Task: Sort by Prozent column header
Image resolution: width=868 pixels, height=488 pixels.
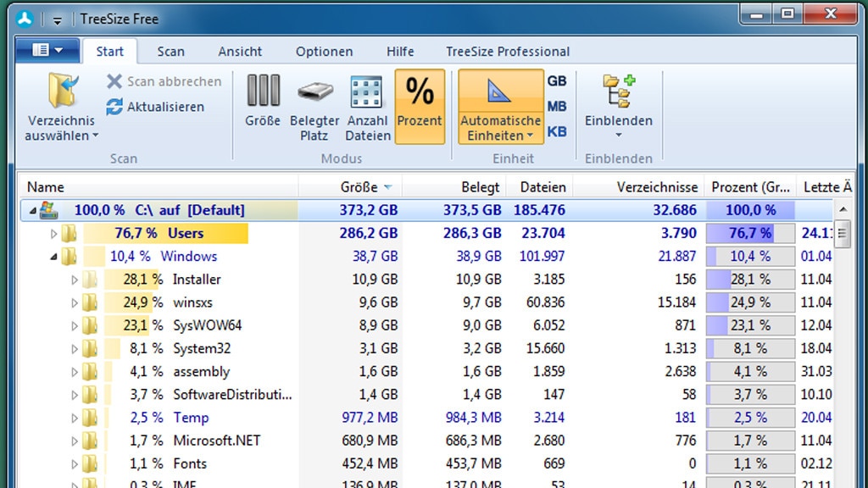Action: pos(750,187)
